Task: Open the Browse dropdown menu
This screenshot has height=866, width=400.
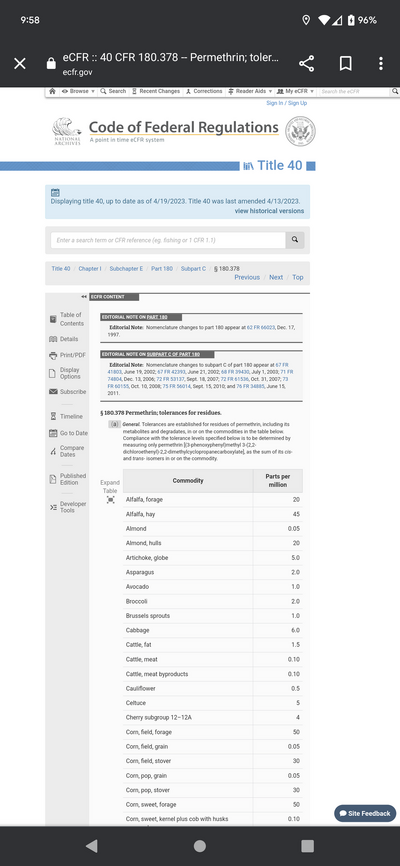Action: click(78, 91)
